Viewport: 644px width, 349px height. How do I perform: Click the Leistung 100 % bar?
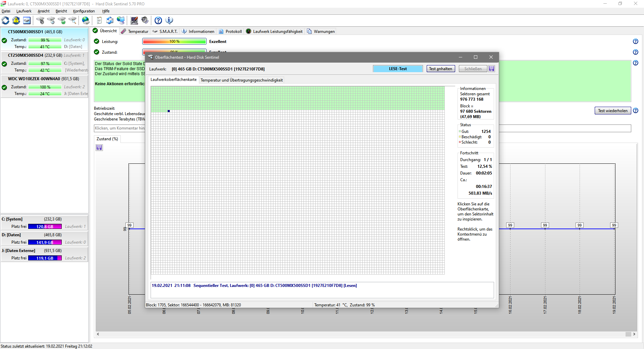(x=174, y=41)
